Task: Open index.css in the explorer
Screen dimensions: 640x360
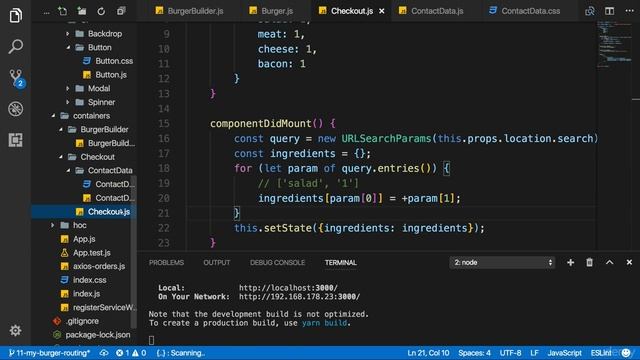Action: (x=83, y=280)
